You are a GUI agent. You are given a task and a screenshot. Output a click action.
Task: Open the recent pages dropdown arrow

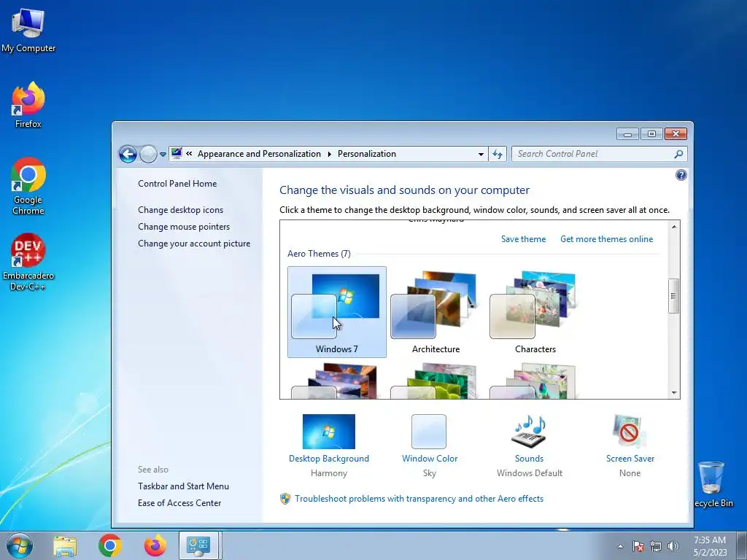click(163, 155)
